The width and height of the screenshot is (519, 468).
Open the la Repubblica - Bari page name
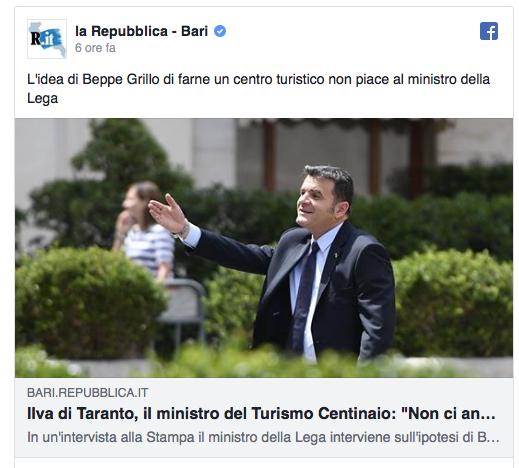(141, 31)
